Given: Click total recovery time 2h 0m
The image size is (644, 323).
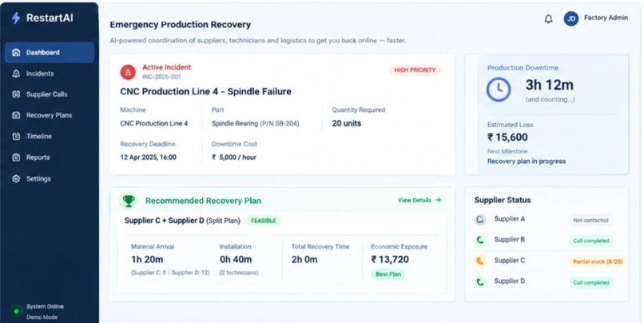Looking at the screenshot, I should click(304, 260).
